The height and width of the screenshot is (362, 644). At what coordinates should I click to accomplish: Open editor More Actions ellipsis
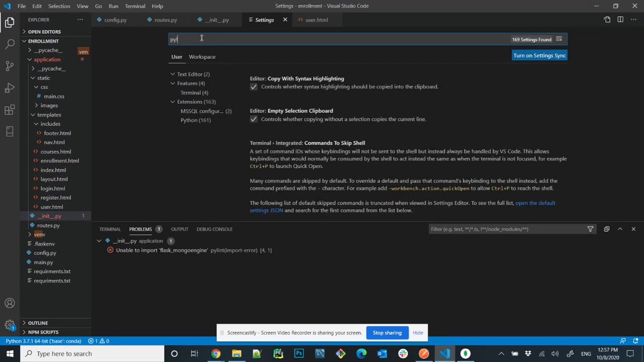633,20
